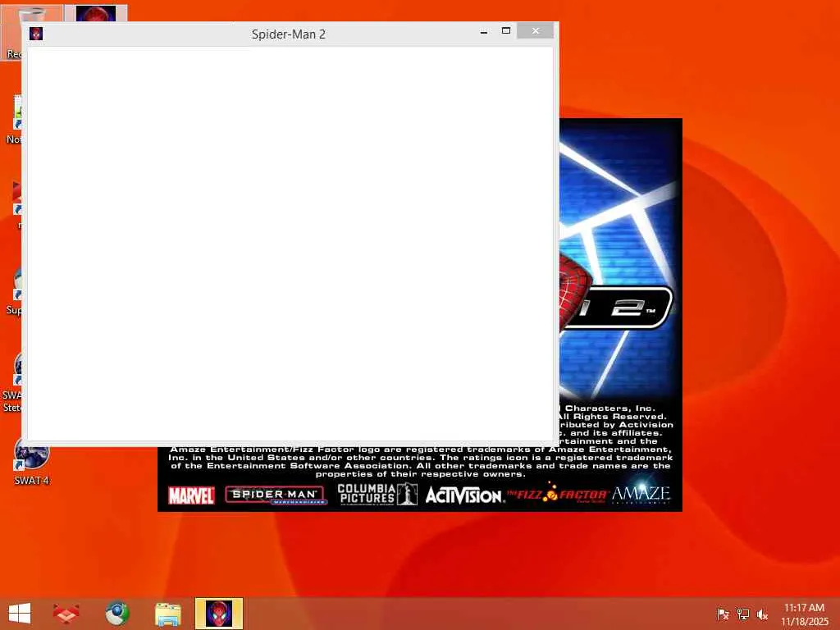
Task: Click the "Spider-Man 2" window title text
Action: point(289,34)
